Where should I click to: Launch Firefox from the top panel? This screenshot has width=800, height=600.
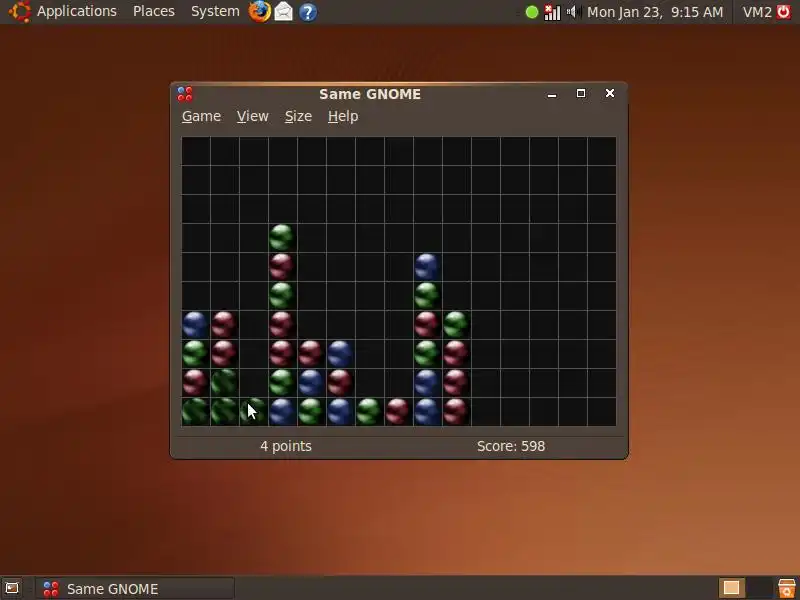pyautogui.click(x=259, y=11)
